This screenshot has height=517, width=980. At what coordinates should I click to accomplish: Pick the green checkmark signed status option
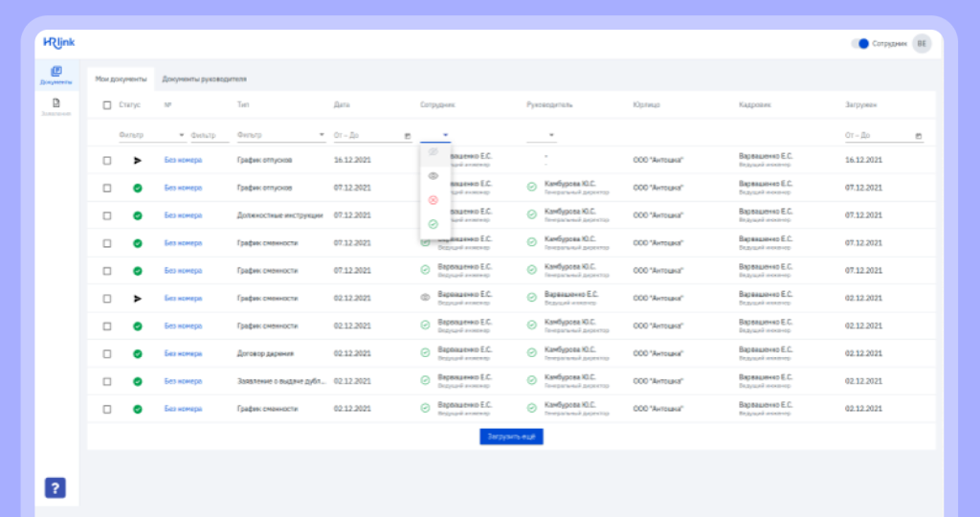[433, 224]
